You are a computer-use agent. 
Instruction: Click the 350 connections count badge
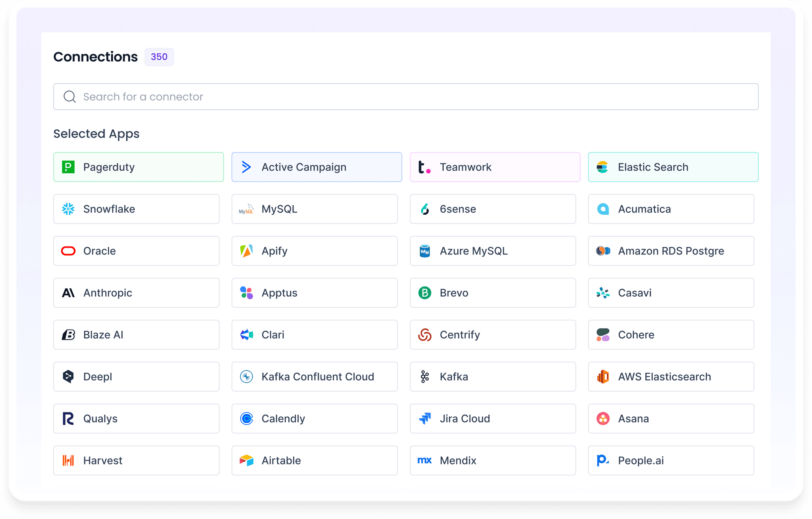point(159,57)
